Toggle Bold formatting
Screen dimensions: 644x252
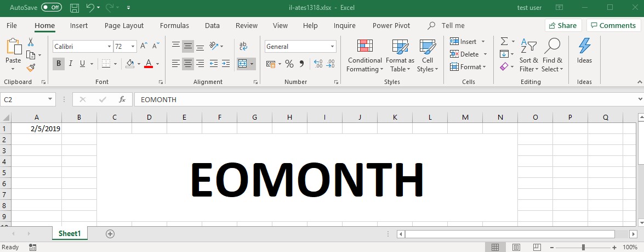tap(59, 64)
